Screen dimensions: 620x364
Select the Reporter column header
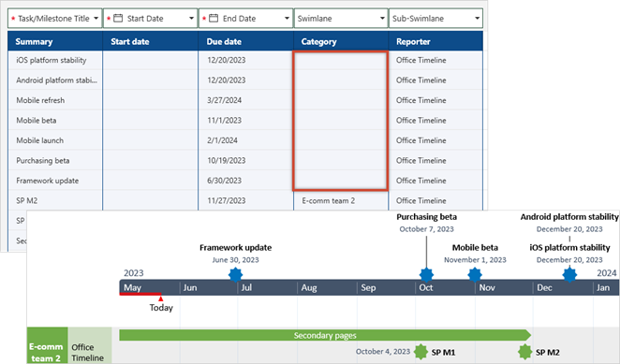click(x=435, y=41)
